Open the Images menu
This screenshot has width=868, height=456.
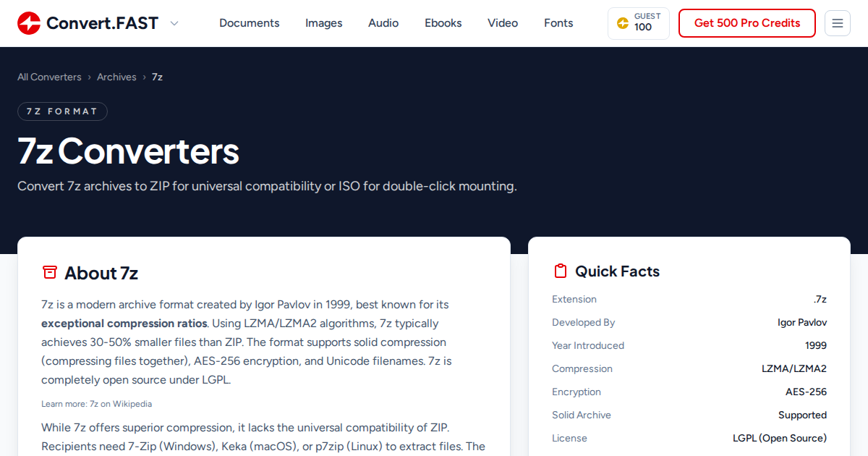[x=324, y=23]
